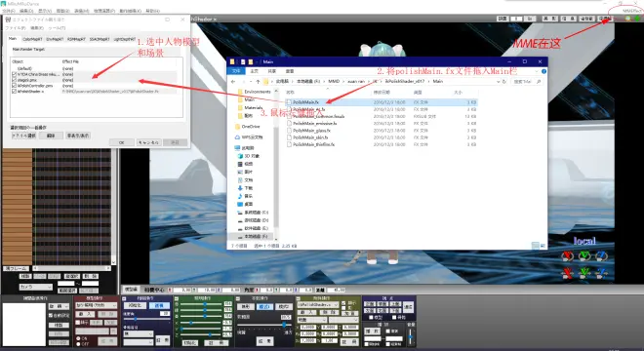Open OneDrive in Explorer navigation pane
The width and height of the screenshot is (644, 351).
(x=248, y=127)
